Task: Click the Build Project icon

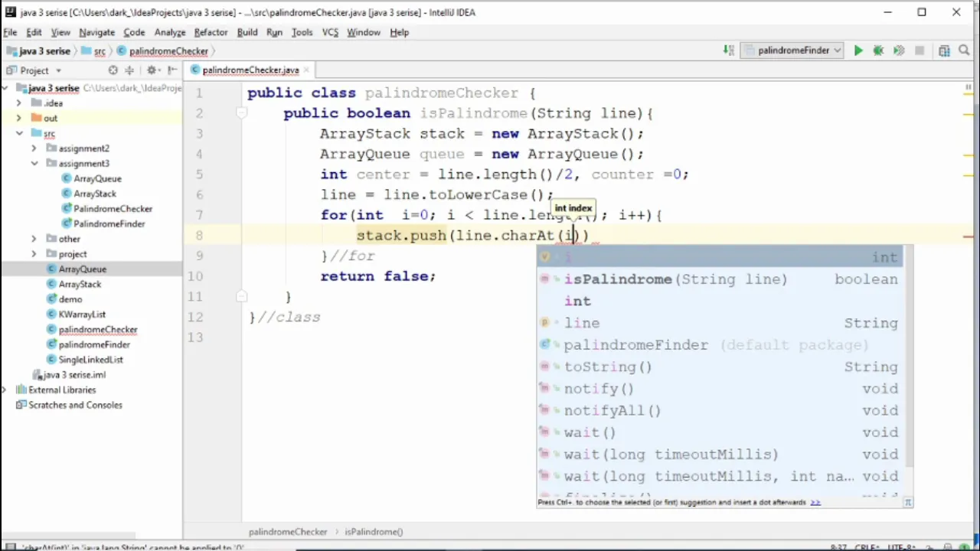Action: [x=728, y=51]
